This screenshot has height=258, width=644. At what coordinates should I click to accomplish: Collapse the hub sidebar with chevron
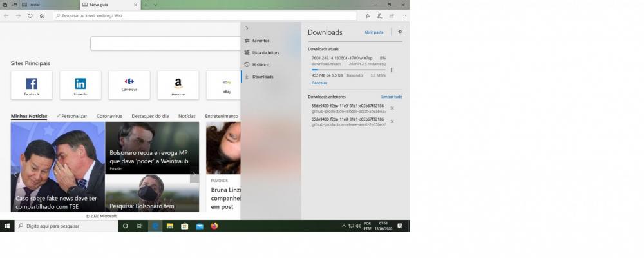click(x=247, y=28)
